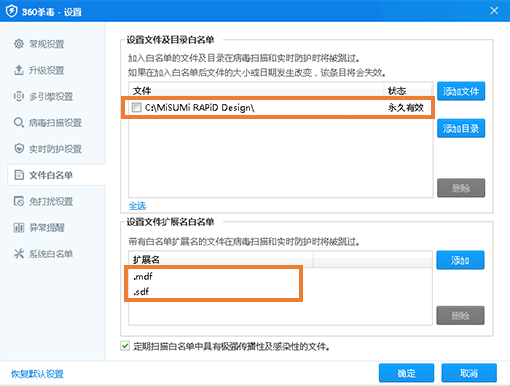Close the 360杀毒 设置 window
Image resolution: width=510 pixels, height=386 pixels.
494,11
